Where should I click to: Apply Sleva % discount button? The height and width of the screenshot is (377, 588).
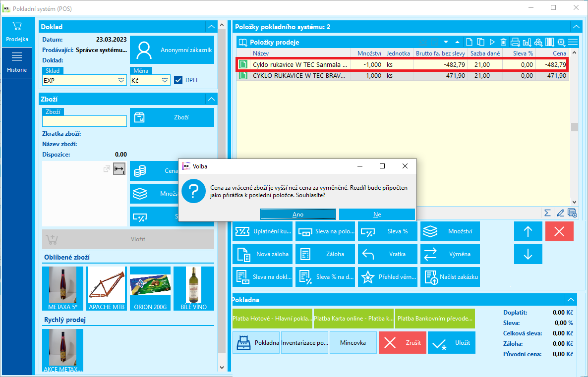click(x=388, y=231)
